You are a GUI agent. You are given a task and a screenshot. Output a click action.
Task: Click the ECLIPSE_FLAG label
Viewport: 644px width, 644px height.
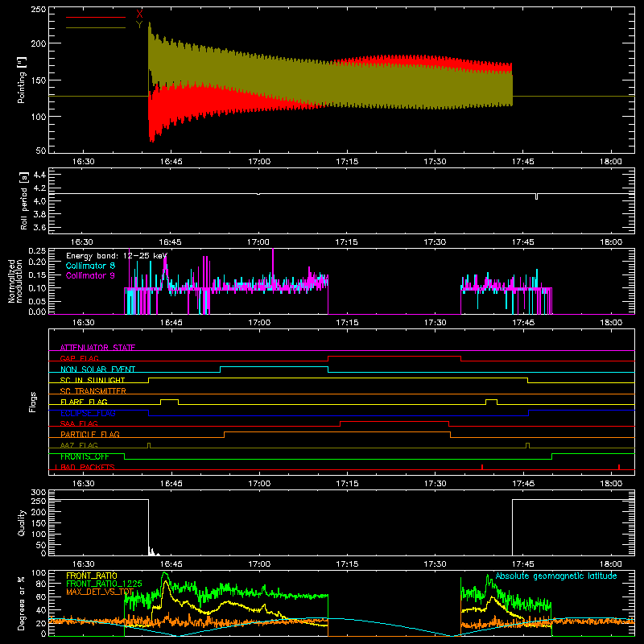tap(88, 413)
